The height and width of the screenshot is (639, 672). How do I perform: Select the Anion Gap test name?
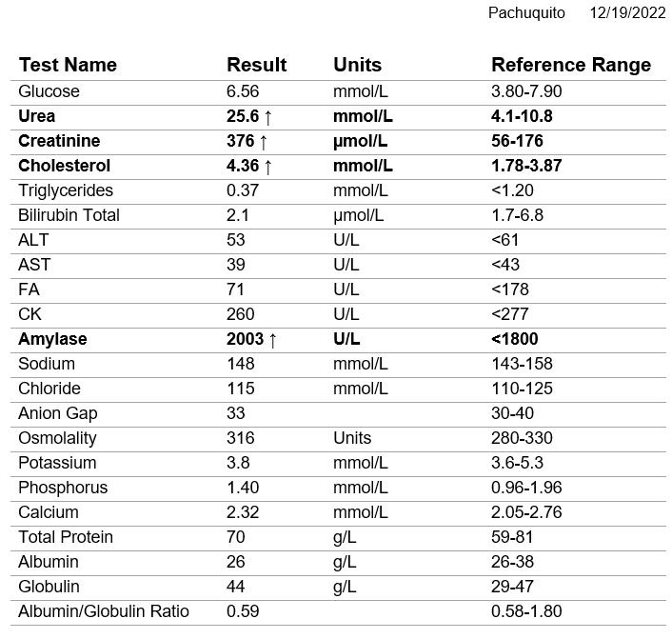[x=58, y=413]
